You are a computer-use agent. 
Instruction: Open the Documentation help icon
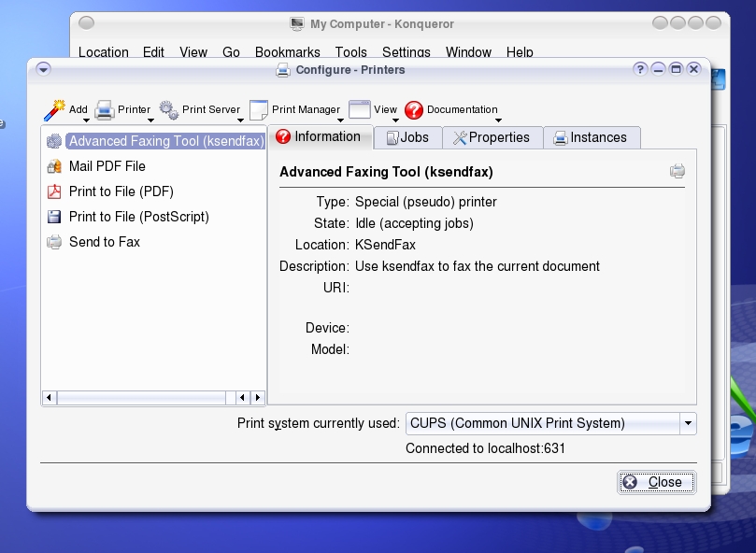click(x=414, y=110)
